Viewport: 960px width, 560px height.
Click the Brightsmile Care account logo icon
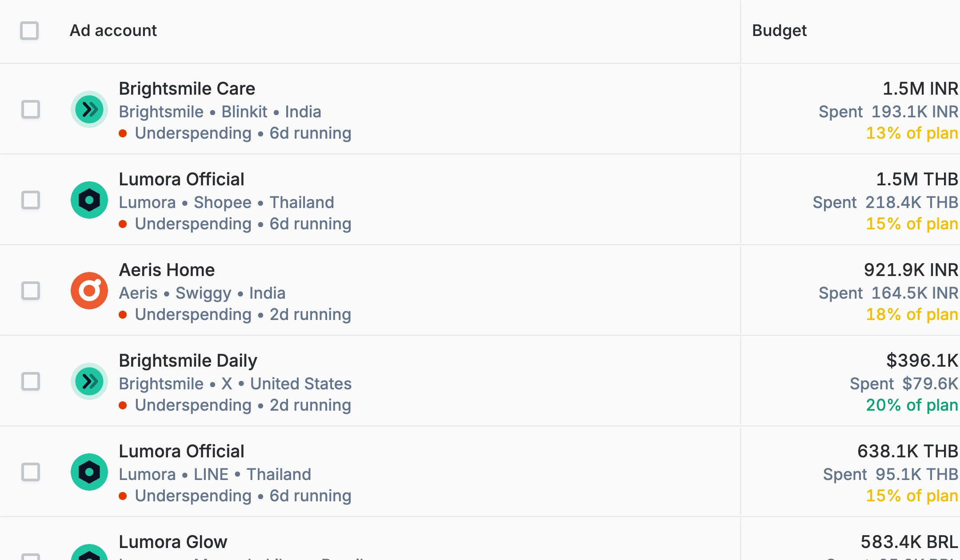tap(89, 109)
